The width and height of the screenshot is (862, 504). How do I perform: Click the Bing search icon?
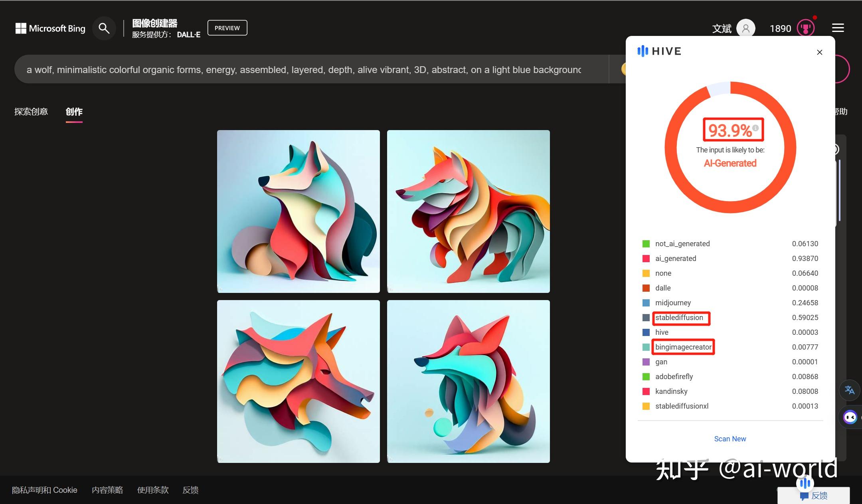[103, 27]
